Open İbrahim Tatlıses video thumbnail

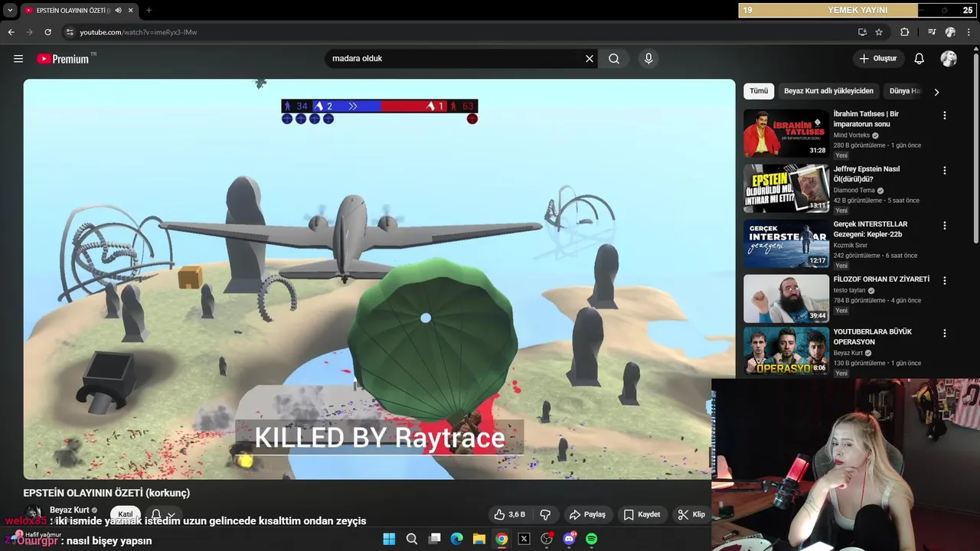pos(786,133)
